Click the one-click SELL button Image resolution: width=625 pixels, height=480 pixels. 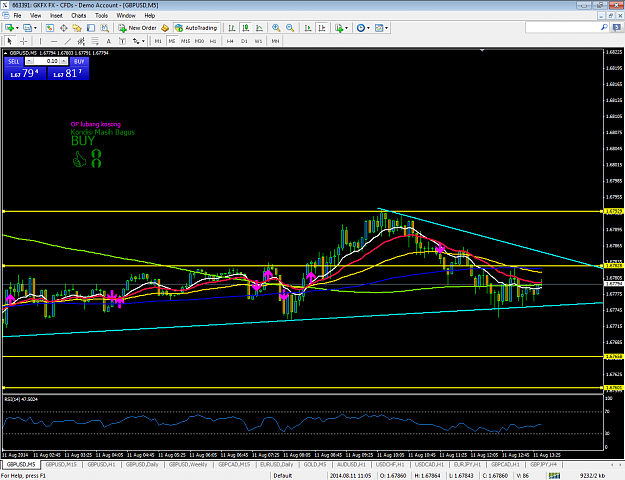click(x=14, y=61)
